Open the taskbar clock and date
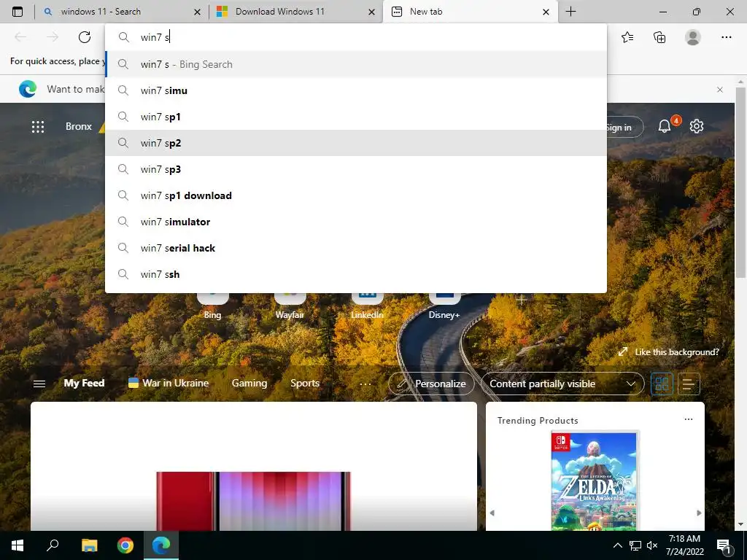 pos(684,545)
